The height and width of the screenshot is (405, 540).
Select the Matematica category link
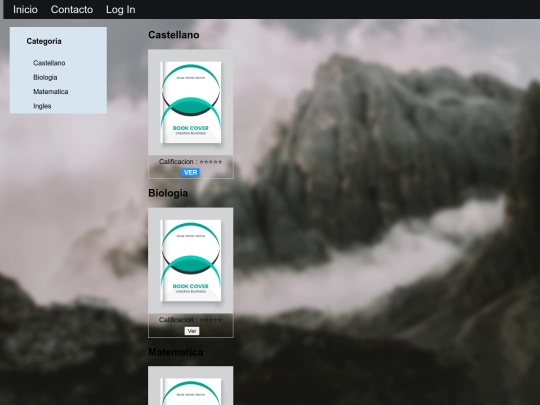[x=51, y=92]
